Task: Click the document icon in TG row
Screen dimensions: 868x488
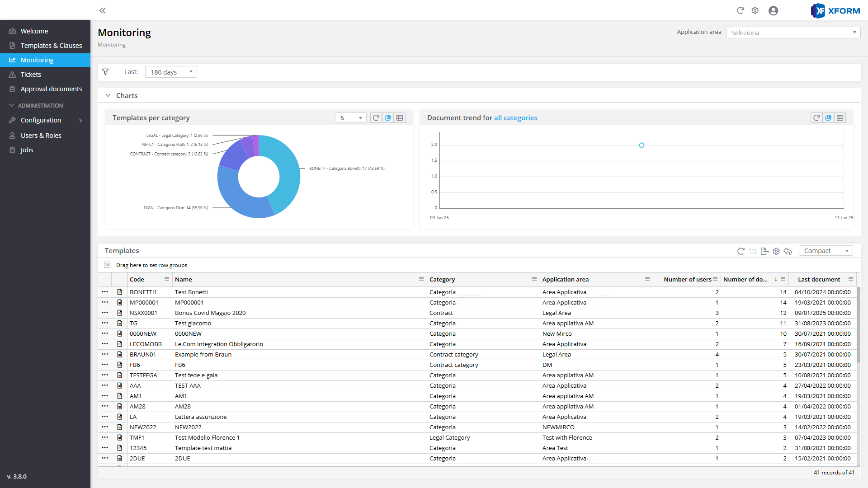Action: point(120,323)
